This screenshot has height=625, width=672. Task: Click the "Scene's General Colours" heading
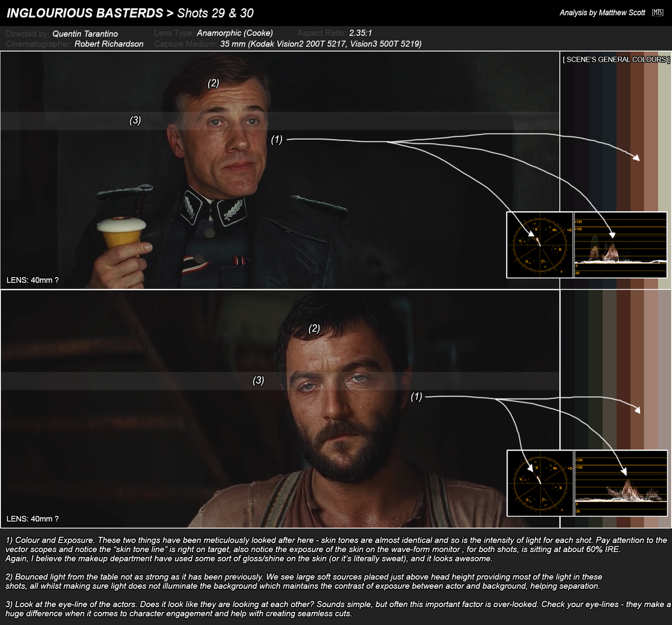click(616, 60)
